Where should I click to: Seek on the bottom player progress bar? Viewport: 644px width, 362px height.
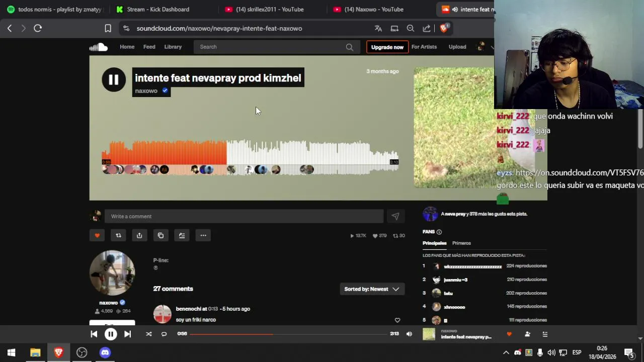tap(288, 334)
